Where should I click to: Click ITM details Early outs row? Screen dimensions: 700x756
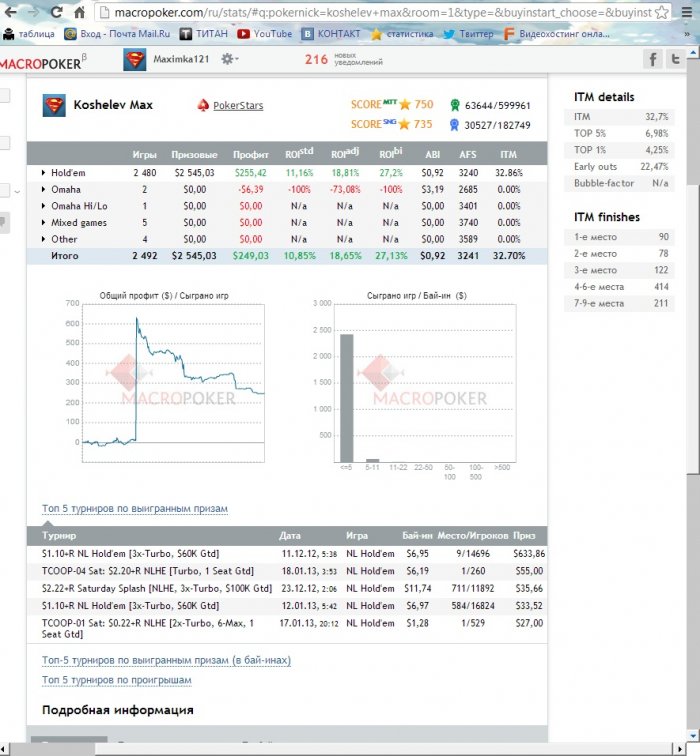pos(621,166)
